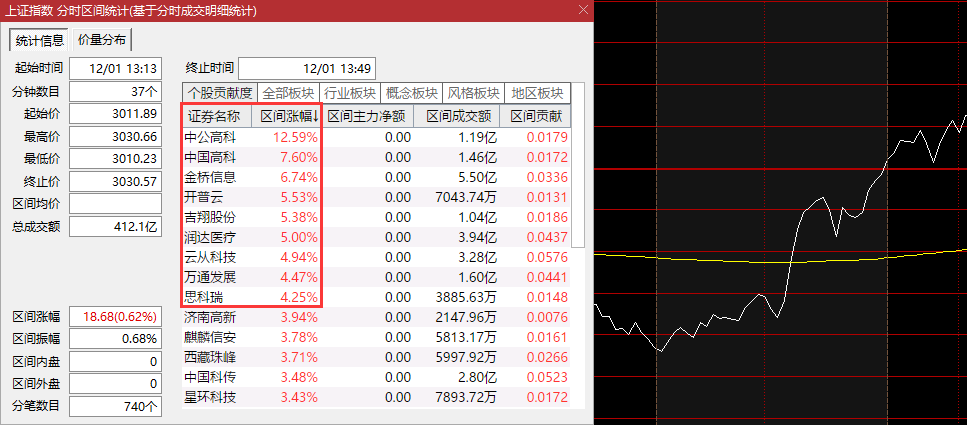Click the 0.0441 contribution cell
This screenshot has width=967, height=425.
[547, 277]
